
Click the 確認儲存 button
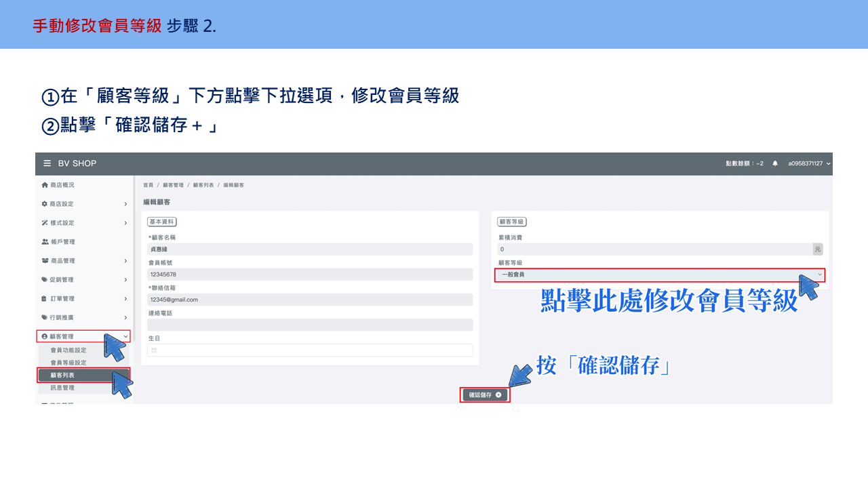click(x=485, y=394)
